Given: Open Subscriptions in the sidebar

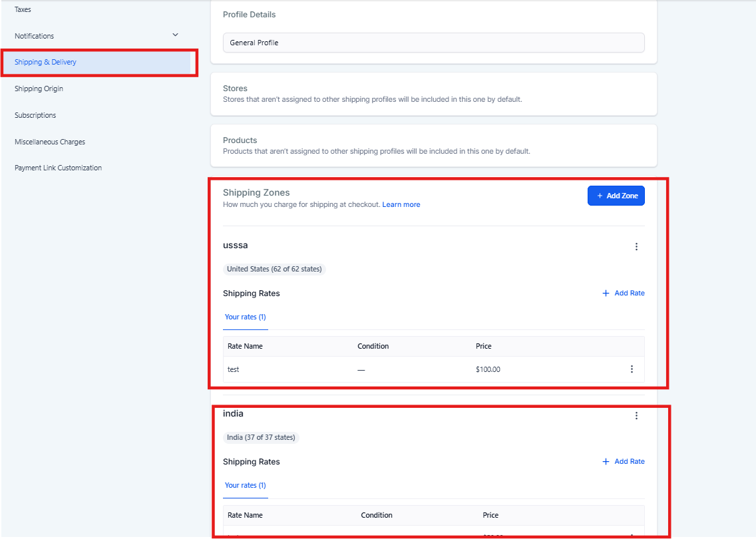Looking at the screenshot, I should pyautogui.click(x=35, y=115).
